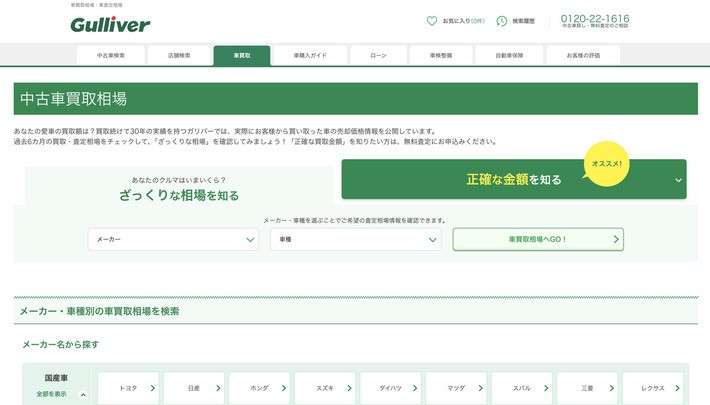This screenshot has width=710, height=405.
Task: Click phone number 0120-22-1616
Action: tap(595, 19)
